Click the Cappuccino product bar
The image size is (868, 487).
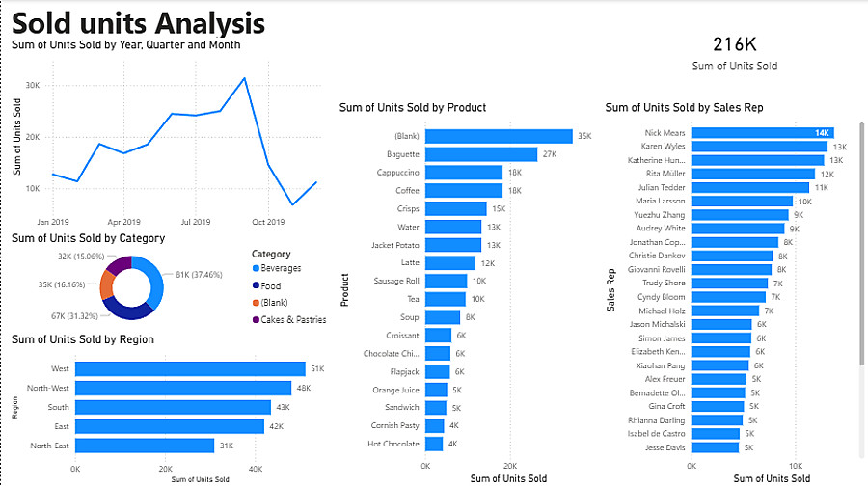pos(463,173)
